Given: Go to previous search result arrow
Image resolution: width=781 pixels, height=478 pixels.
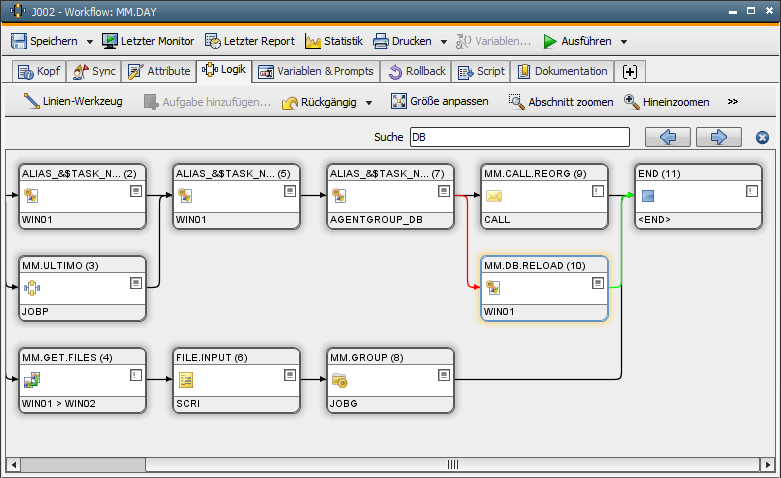Looking at the screenshot, I should coord(667,137).
